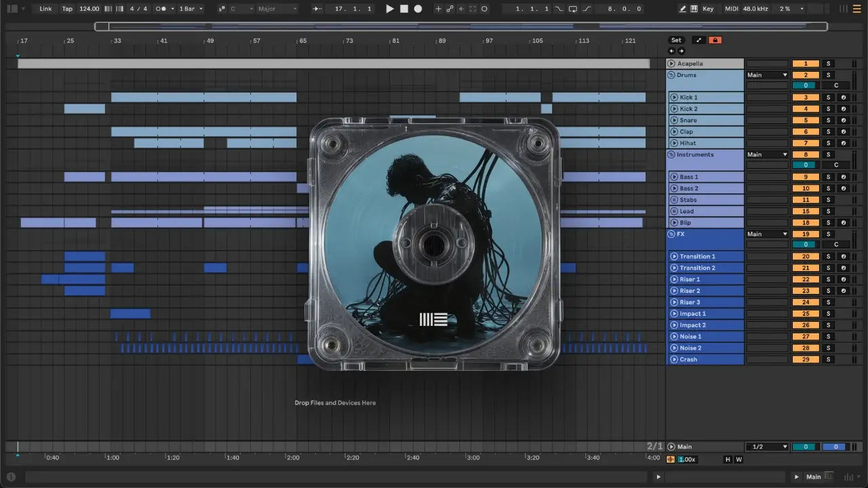The image size is (868, 488).
Task: Arm the Hihat track for recording
Action: [x=843, y=143]
